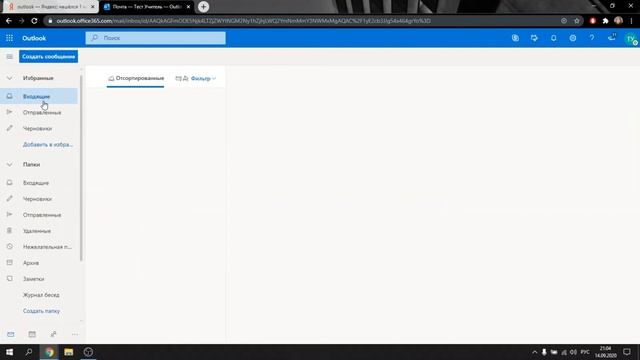Open more modules ellipsis
Screen dimensions: 640x360
pyautogui.click(x=75, y=334)
